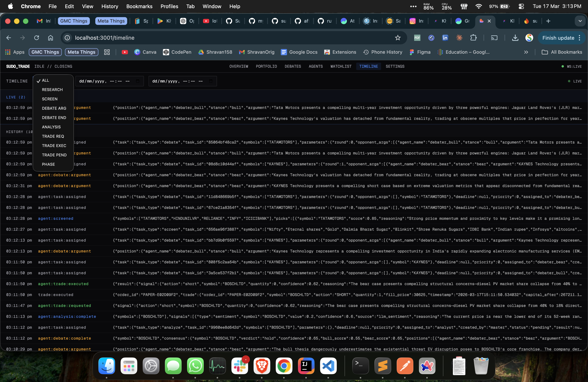Open Visual Studio Code from the dock
The width and height of the screenshot is (588, 382).
click(x=328, y=366)
